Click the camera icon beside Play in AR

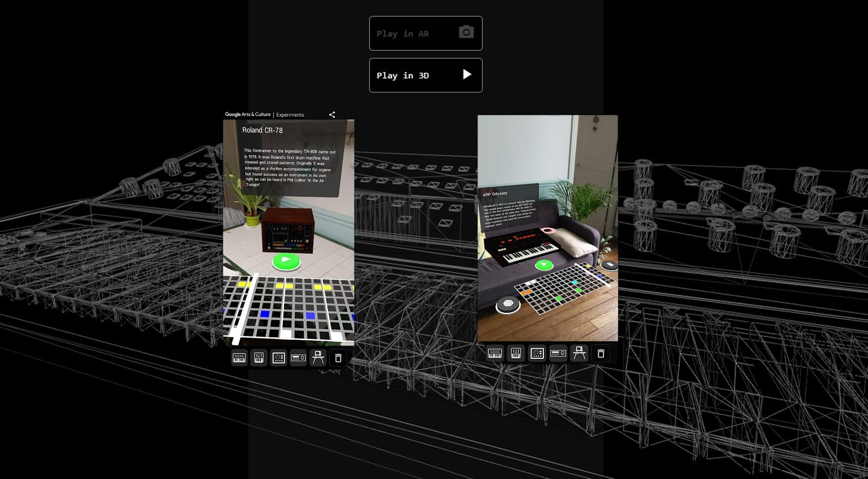pyautogui.click(x=466, y=32)
